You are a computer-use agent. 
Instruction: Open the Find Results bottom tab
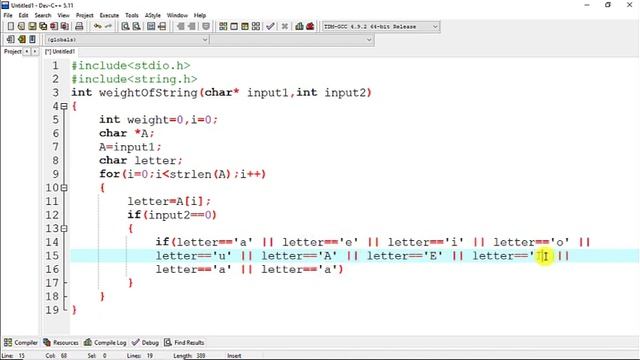pyautogui.click(x=184, y=342)
